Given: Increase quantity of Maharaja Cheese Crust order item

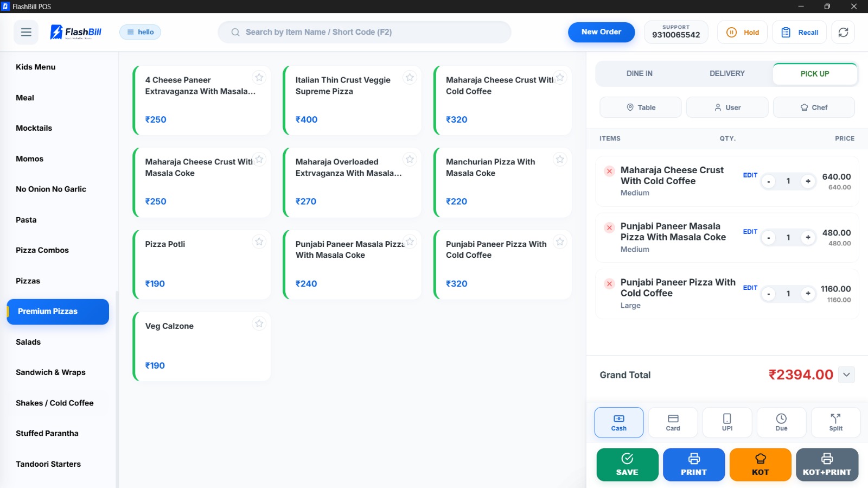Looking at the screenshot, I should [808, 181].
